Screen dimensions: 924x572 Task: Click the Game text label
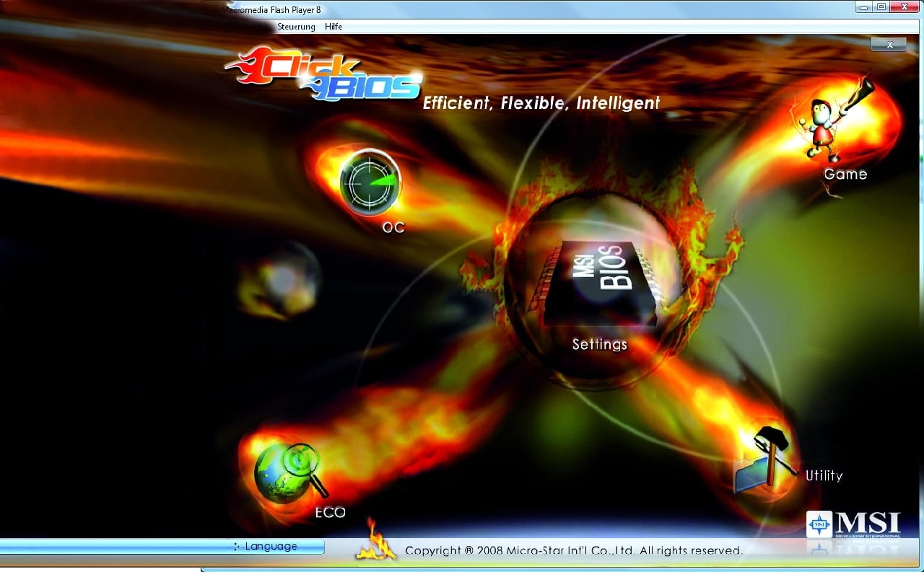[x=845, y=175]
